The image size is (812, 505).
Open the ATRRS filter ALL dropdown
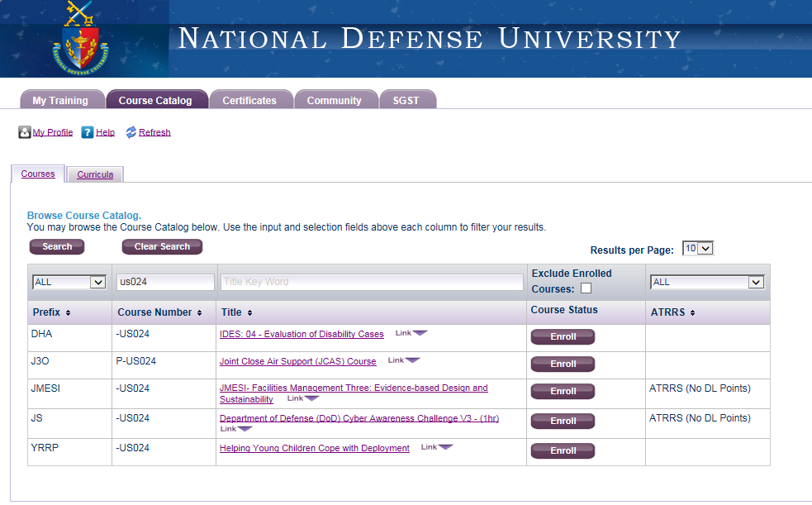(707, 283)
